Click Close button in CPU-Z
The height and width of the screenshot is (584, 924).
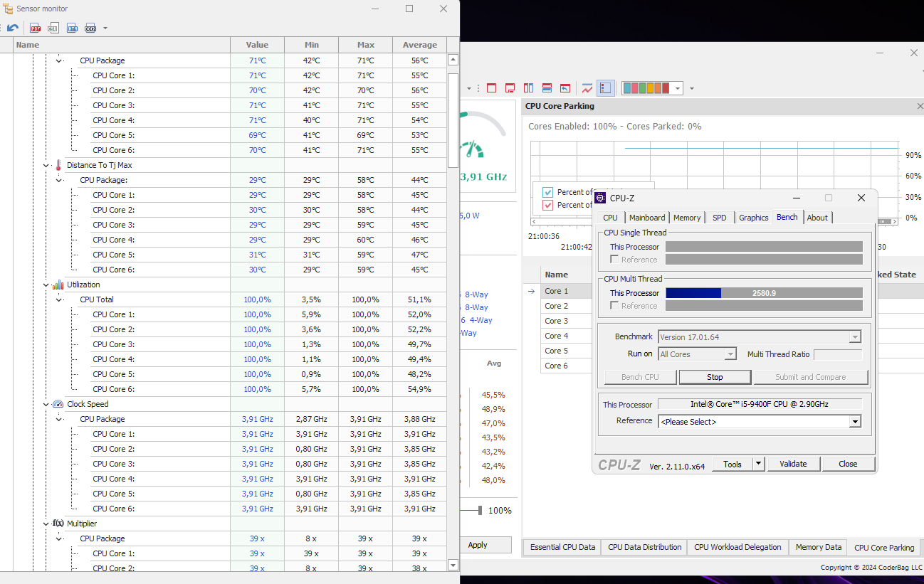848,464
